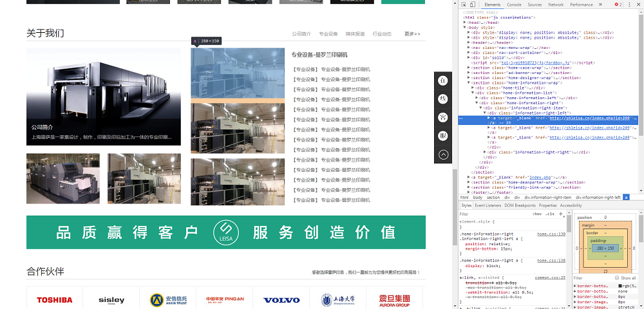Screen dimensions: 644x309
Task: Expand the footer node in the DOM tree
Action: pyautogui.click(x=469, y=192)
